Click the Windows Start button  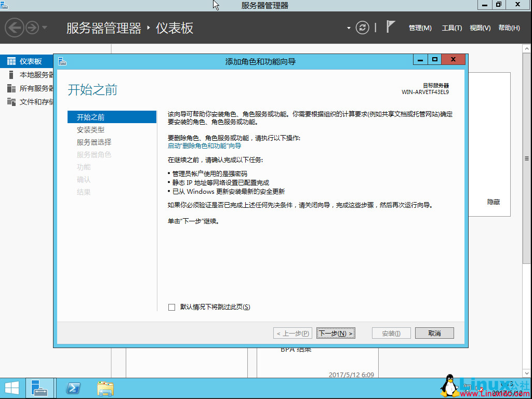click(x=11, y=388)
